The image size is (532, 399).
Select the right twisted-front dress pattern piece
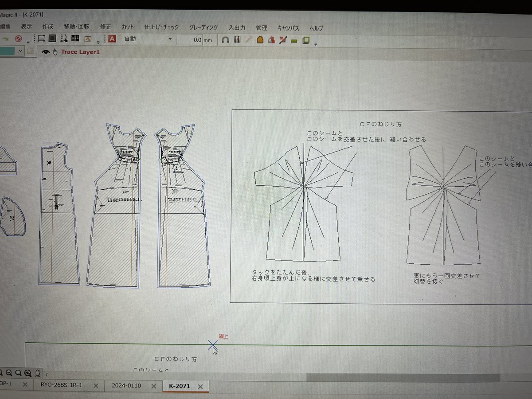point(183,205)
